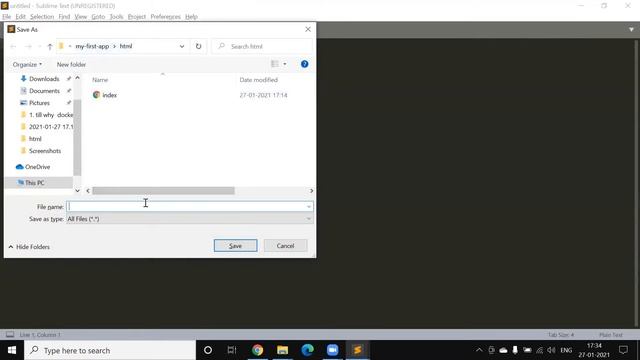Click taskbar search box
Image resolution: width=640 pixels, height=360 pixels.
(110, 350)
